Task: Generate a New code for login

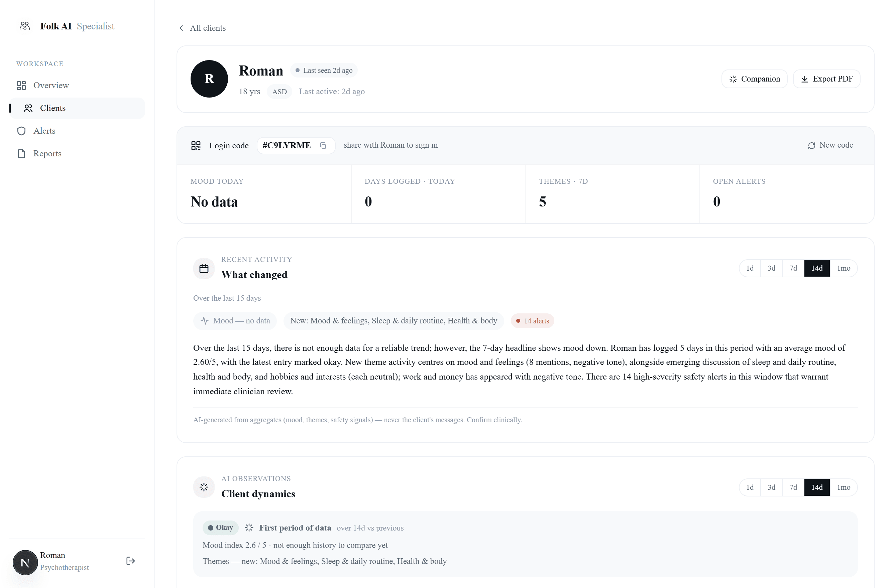Action: 830,145
